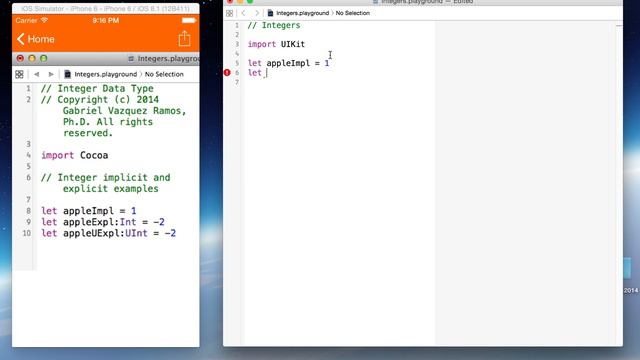This screenshot has height=360, width=640.
Task: Click 'import Cocoa' in simulator code
Action: click(x=75, y=156)
